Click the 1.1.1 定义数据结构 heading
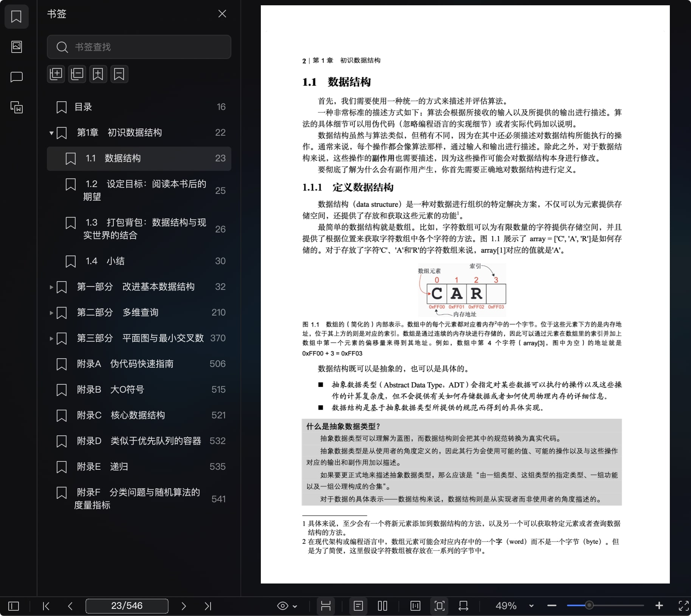 tap(348, 187)
